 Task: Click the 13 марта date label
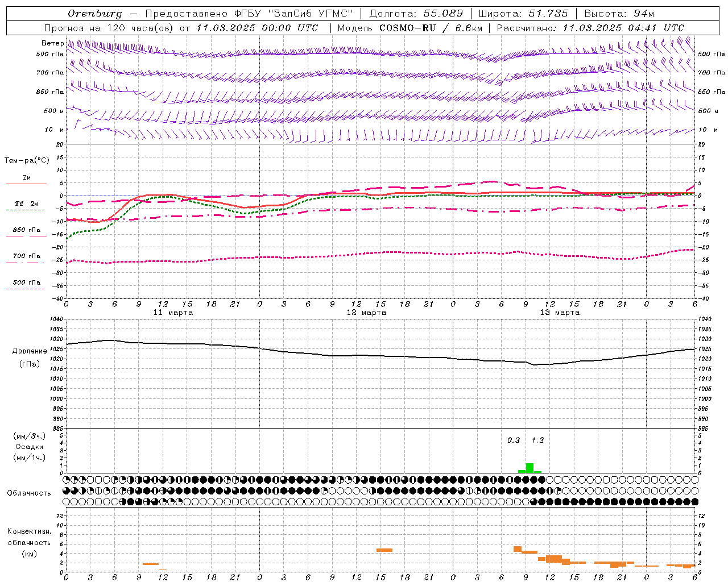(x=560, y=313)
